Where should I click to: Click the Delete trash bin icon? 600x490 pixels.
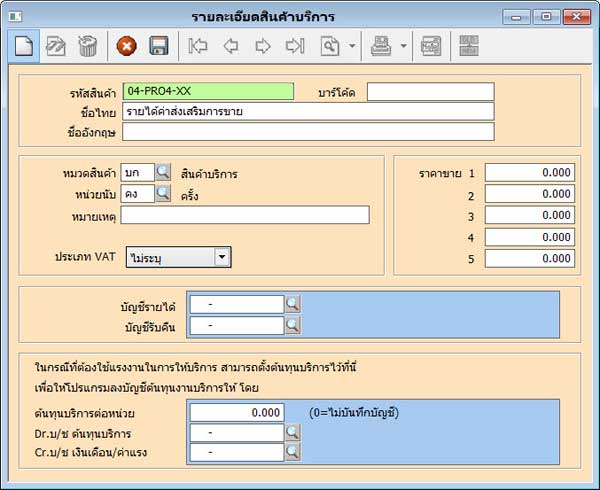point(88,46)
